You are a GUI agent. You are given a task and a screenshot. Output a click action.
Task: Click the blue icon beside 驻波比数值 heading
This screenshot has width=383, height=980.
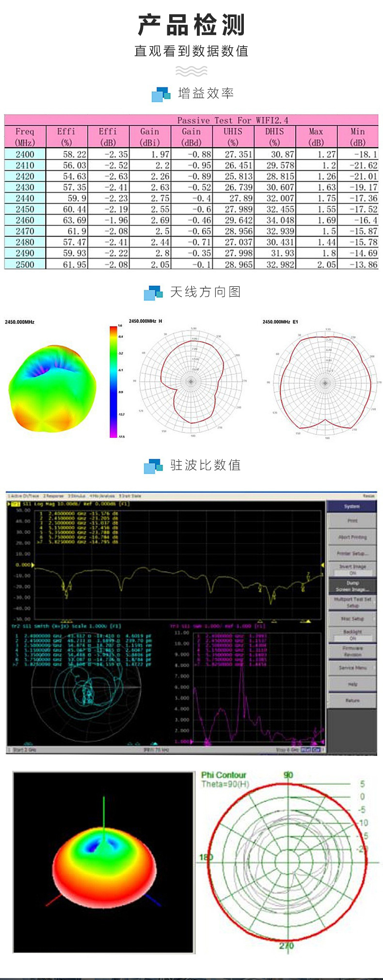[x=153, y=466]
